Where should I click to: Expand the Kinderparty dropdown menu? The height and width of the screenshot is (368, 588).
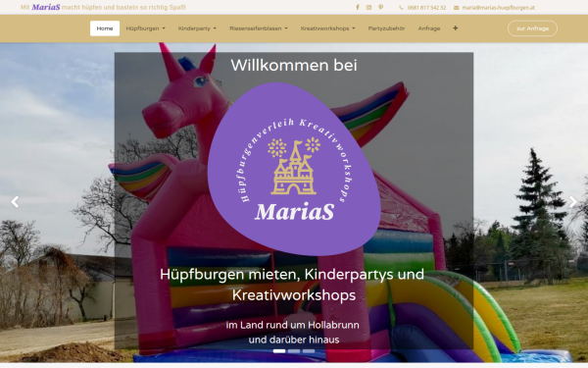coord(197,28)
